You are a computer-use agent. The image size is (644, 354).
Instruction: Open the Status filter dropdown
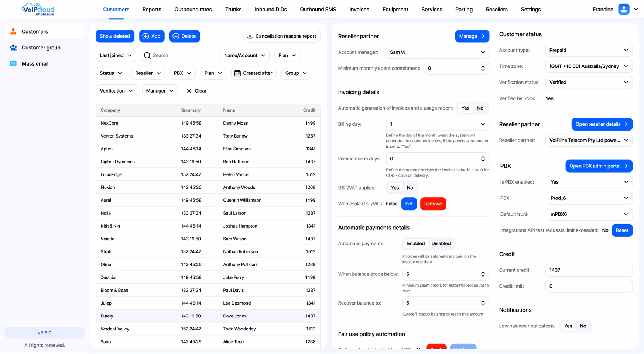[111, 73]
